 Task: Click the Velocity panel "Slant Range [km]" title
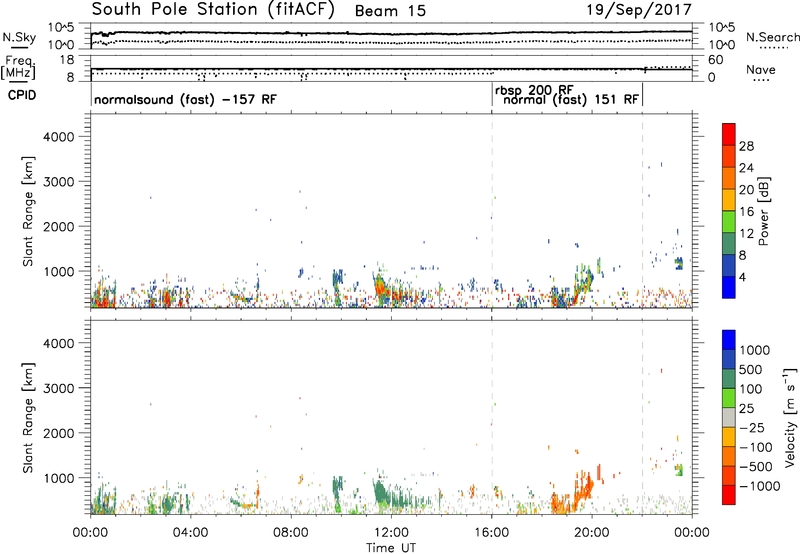[29, 418]
